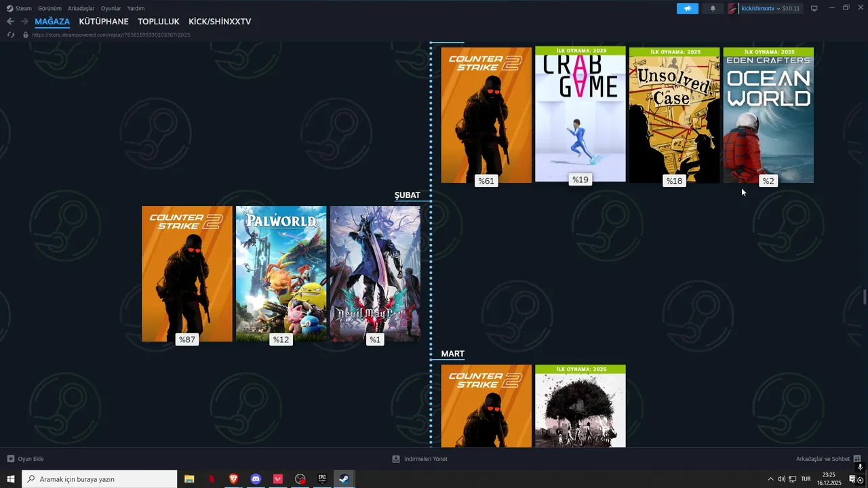Open the Arkadaşlar menu
Image resolution: width=868 pixels, height=488 pixels.
81,8
